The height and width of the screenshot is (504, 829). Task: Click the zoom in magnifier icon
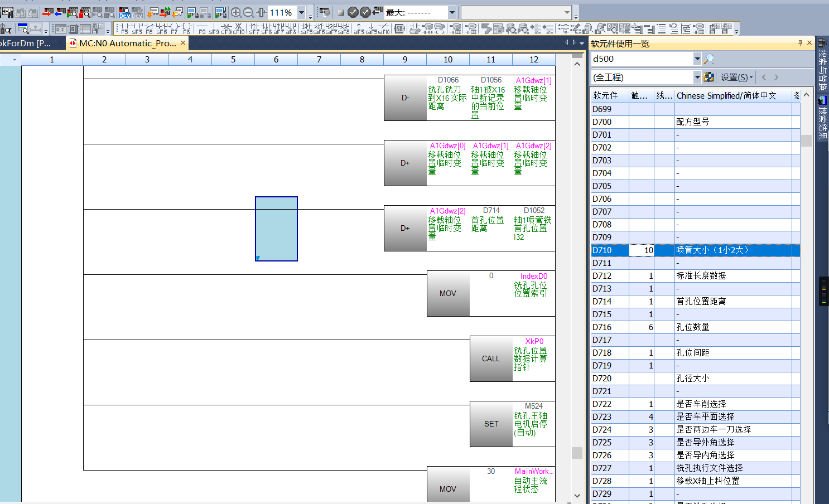(236, 12)
